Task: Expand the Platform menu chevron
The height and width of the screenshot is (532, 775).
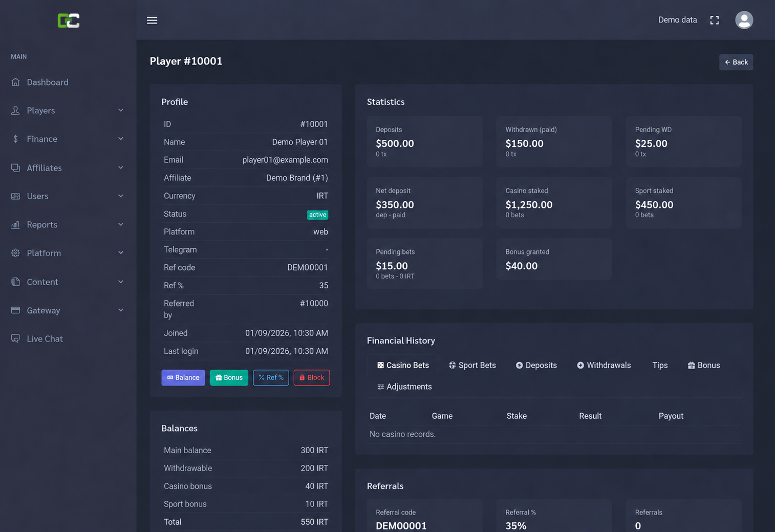Action: [x=121, y=253]
